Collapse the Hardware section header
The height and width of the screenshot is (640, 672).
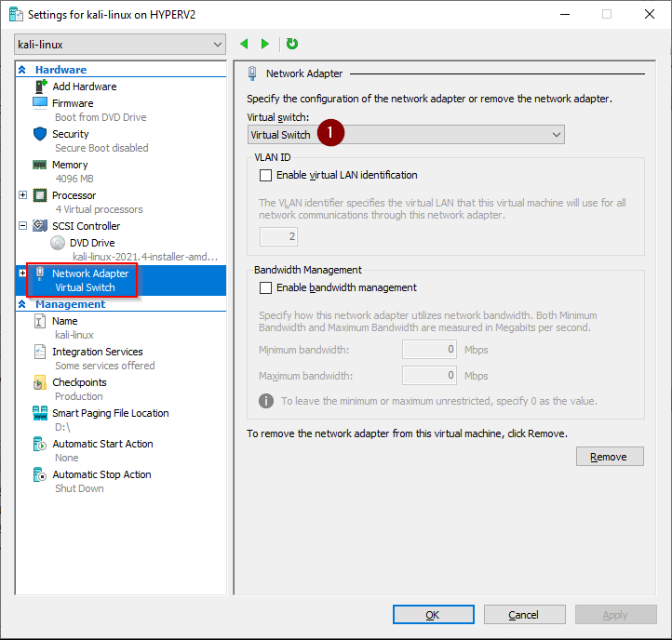22,70
